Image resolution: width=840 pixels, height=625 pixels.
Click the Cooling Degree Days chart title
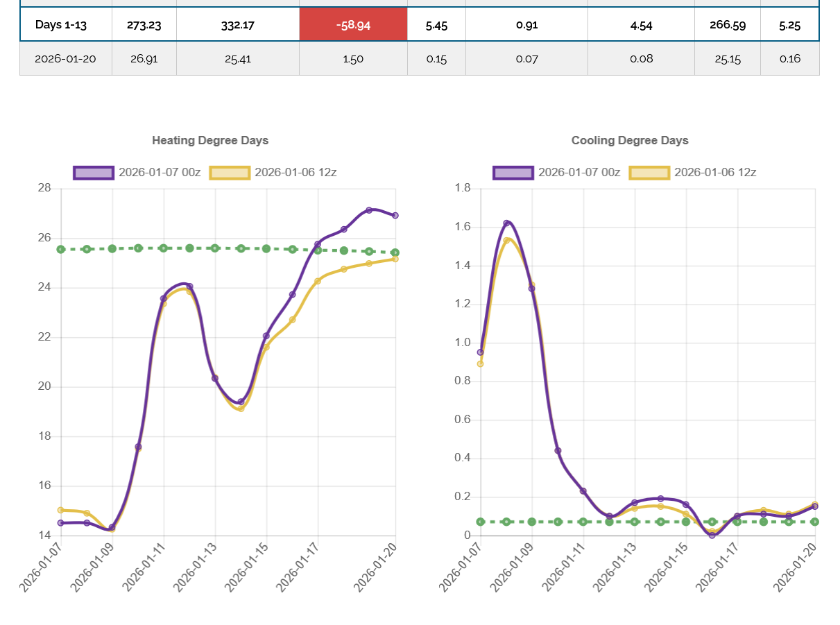pyautogui.click(x=630, y=140)
